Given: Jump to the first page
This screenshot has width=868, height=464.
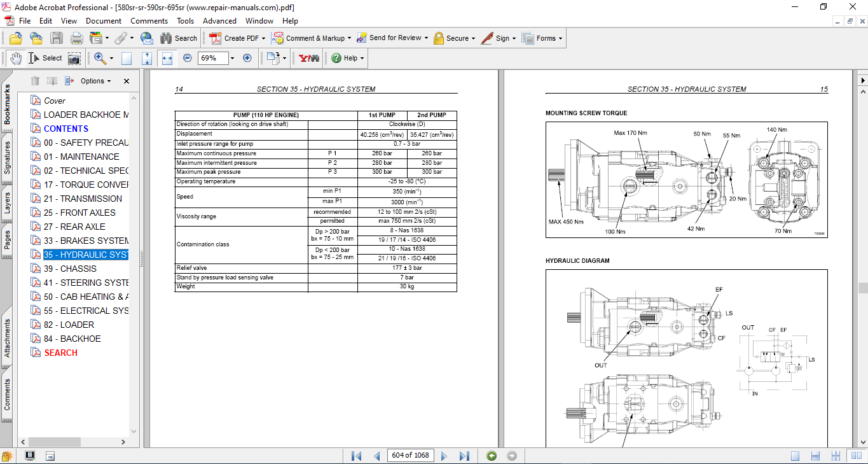Looking at the screenshot, I should [x=357, y=456].
